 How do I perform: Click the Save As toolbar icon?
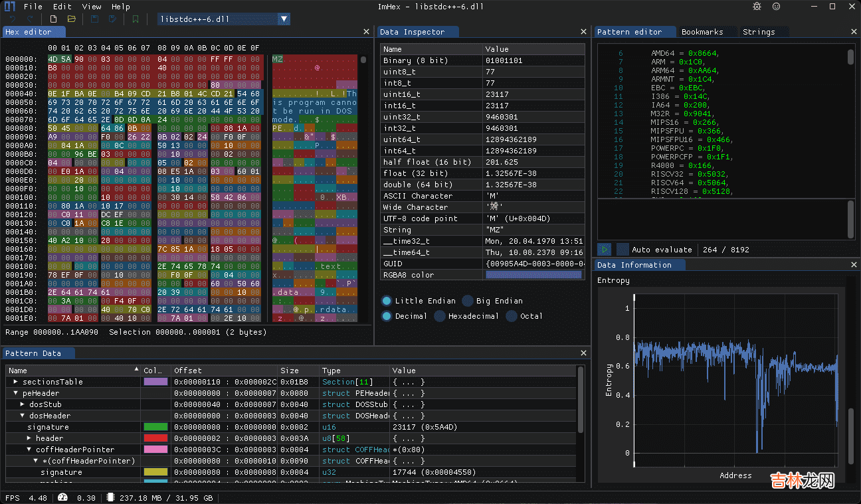tap(113, 19)
